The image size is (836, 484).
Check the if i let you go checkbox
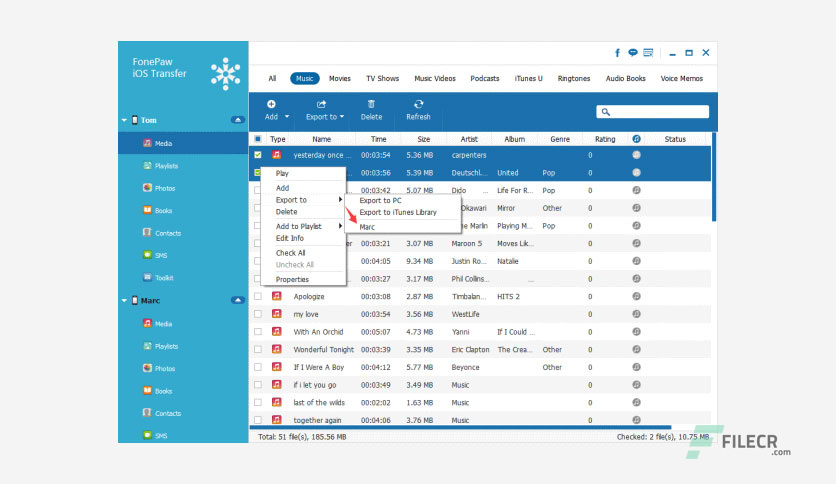(x=258, y=384)
